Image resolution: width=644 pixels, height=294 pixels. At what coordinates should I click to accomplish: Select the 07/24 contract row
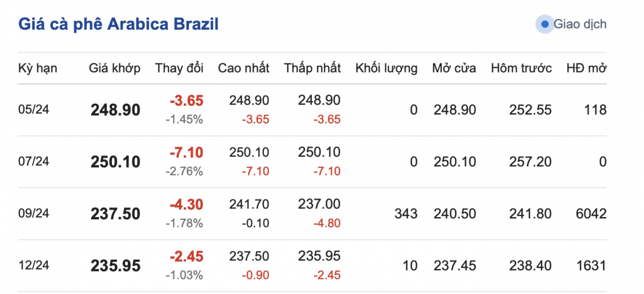pyautogui.click(x=34, y=162)
